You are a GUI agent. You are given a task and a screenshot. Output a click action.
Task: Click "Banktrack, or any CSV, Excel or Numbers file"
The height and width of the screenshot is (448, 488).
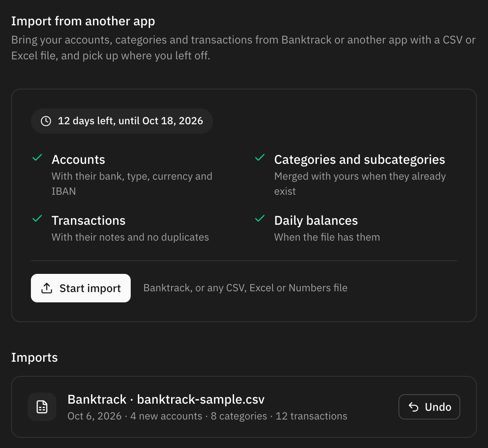coord(246,288)
